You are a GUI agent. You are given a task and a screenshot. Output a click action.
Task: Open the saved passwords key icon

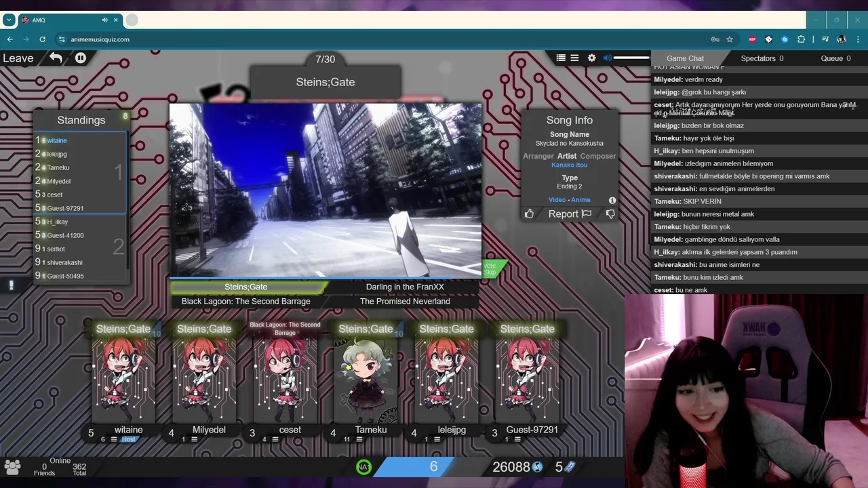click(715, 39)
